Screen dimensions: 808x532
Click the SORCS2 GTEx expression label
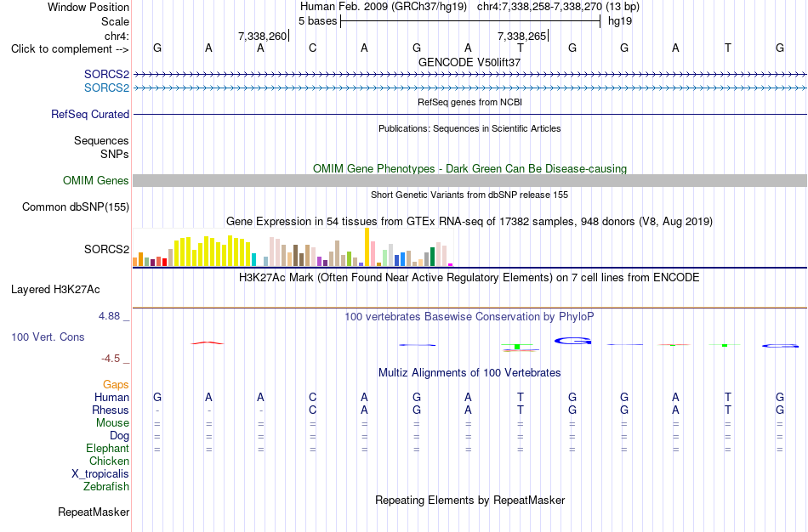point(106,249)
